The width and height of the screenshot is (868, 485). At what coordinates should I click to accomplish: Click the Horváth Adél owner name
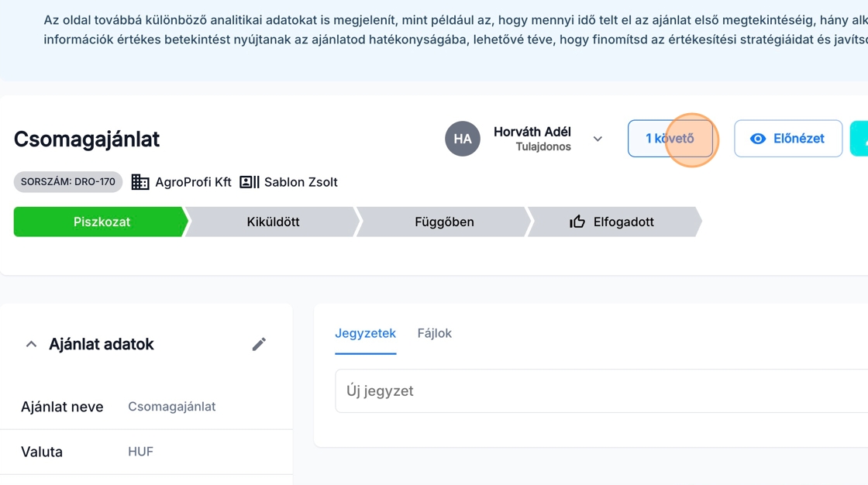(x=532, y=132)
